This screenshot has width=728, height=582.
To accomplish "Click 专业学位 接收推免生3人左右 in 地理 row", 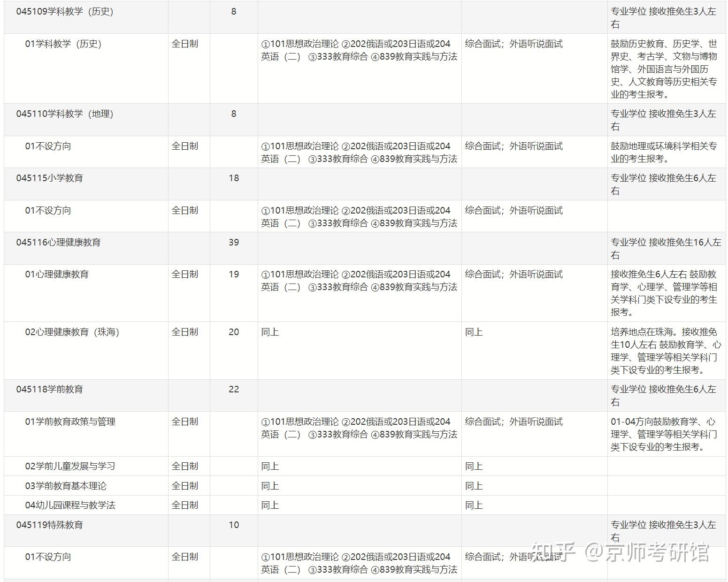I will tap(663, 120).
